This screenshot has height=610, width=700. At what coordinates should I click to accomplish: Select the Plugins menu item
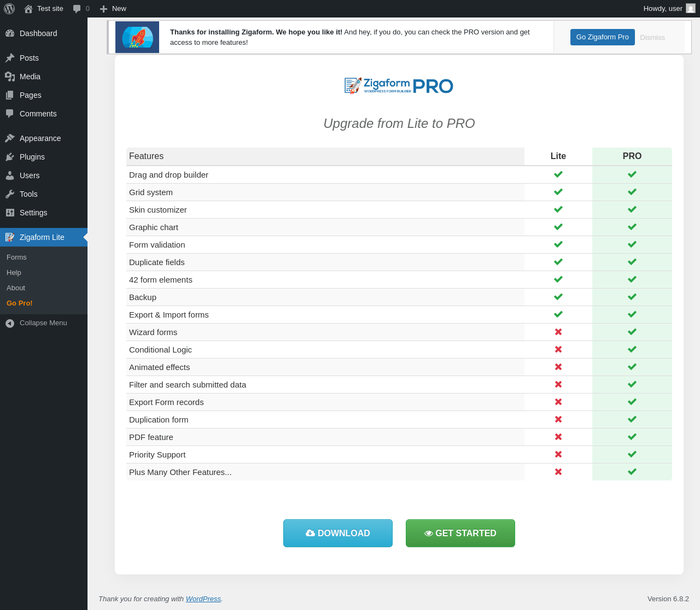tap(44, 157)
